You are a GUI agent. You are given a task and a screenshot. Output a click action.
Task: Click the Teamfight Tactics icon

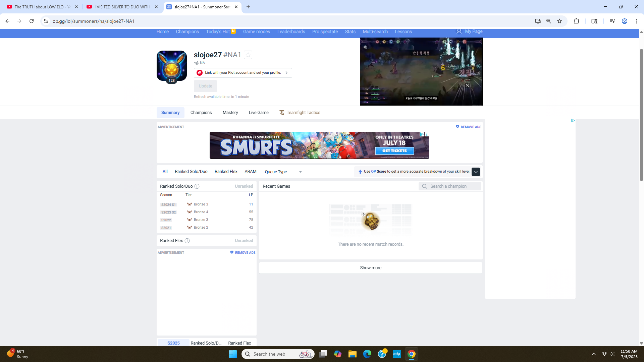282,113
